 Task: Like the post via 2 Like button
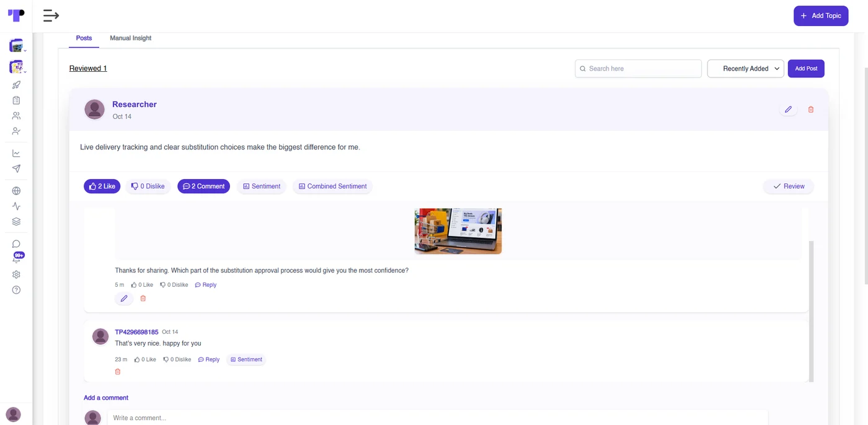(x=102, y=186)
